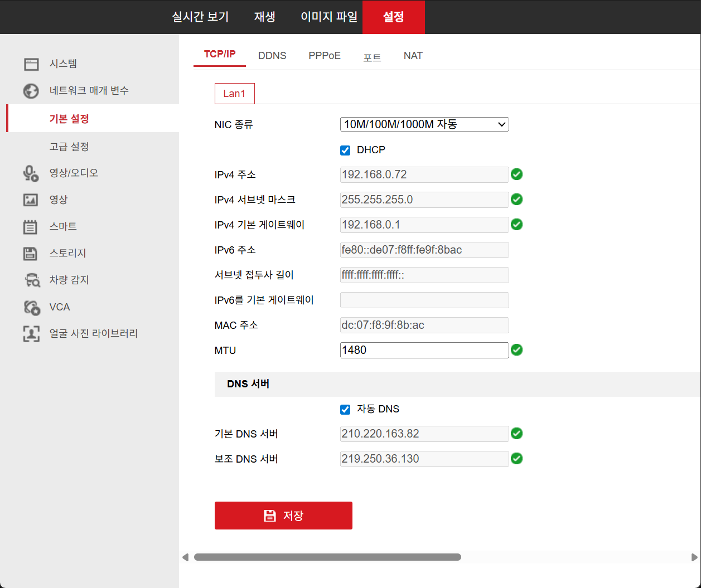The height and width of the screenshot is (588, 701).
Task: Open 기본 설정 in the sidebar
Action: [x=93, y=119]
